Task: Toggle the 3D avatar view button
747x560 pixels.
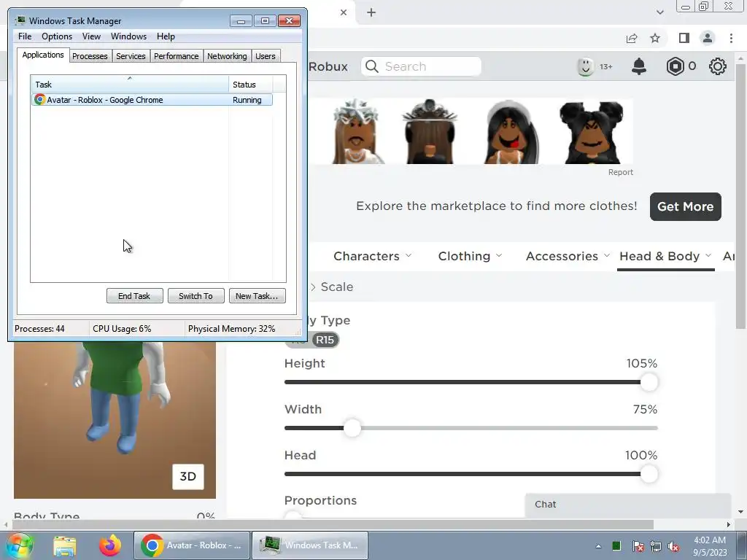Action: [187, 477]
